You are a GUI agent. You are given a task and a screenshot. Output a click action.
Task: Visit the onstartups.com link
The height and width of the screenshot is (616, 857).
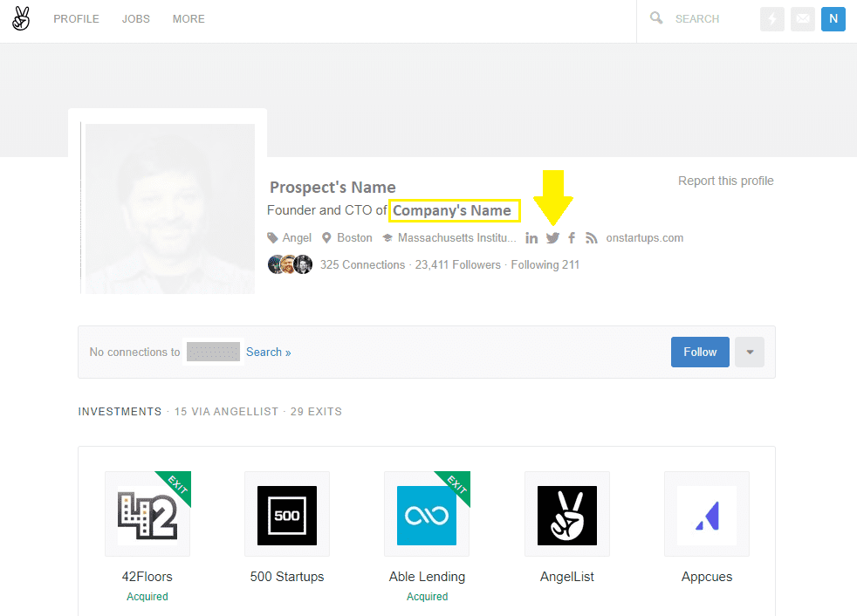click(x=644, y=238)
